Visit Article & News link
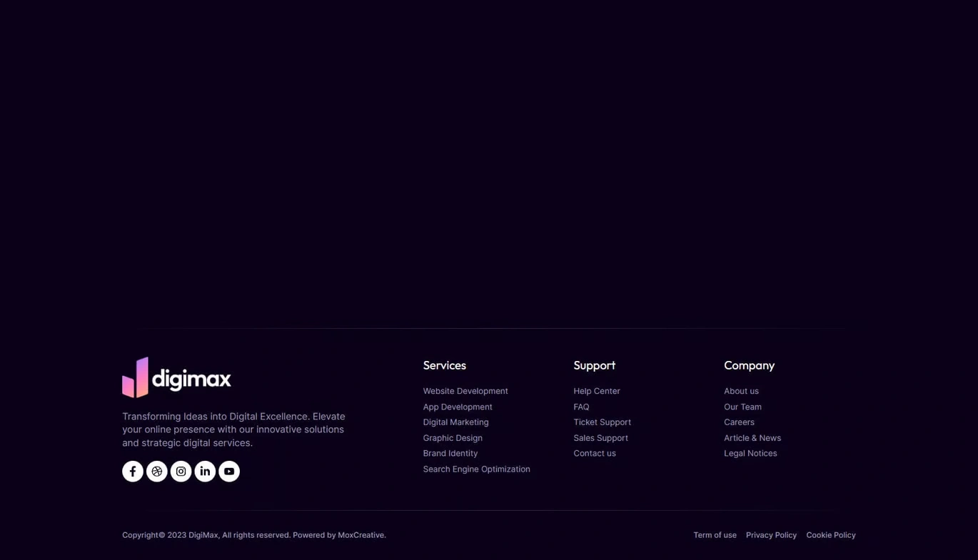 point(752,438)
